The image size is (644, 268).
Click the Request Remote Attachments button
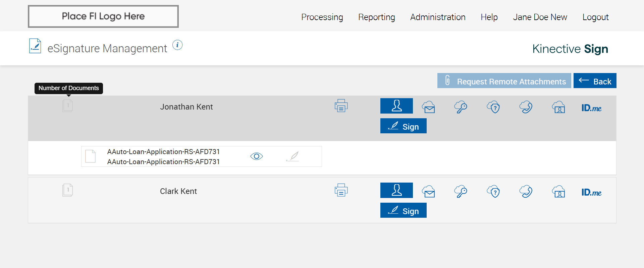coord(504,81)
